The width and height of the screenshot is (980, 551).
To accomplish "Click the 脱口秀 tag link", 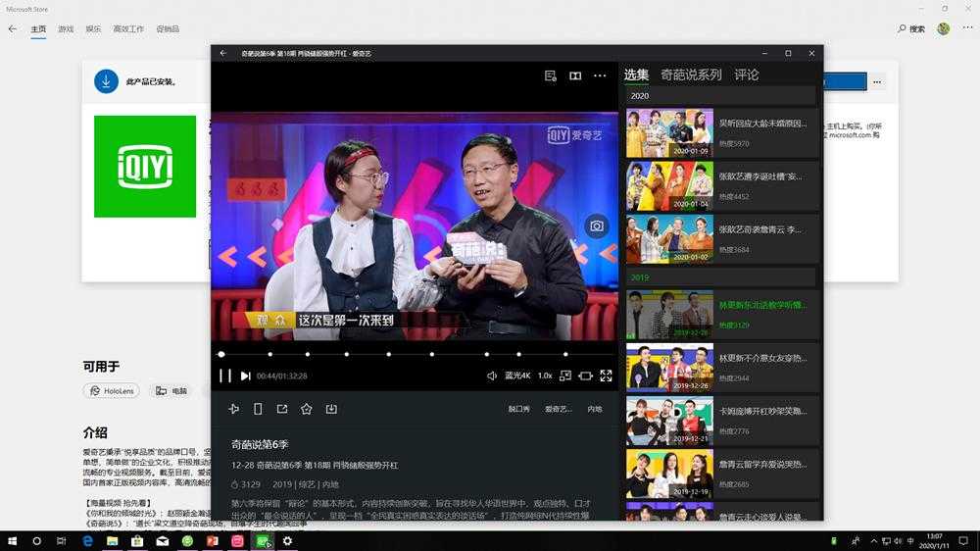I will coord(518,409).
